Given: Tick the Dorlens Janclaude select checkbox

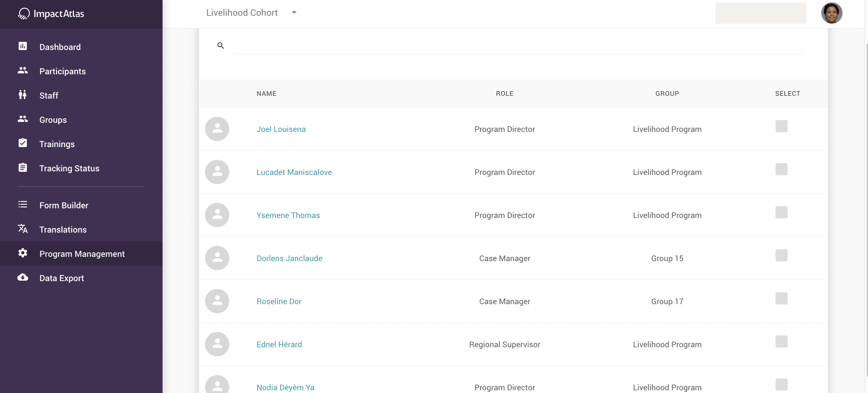Looking at the screenshot, I should tap(781, 256).
